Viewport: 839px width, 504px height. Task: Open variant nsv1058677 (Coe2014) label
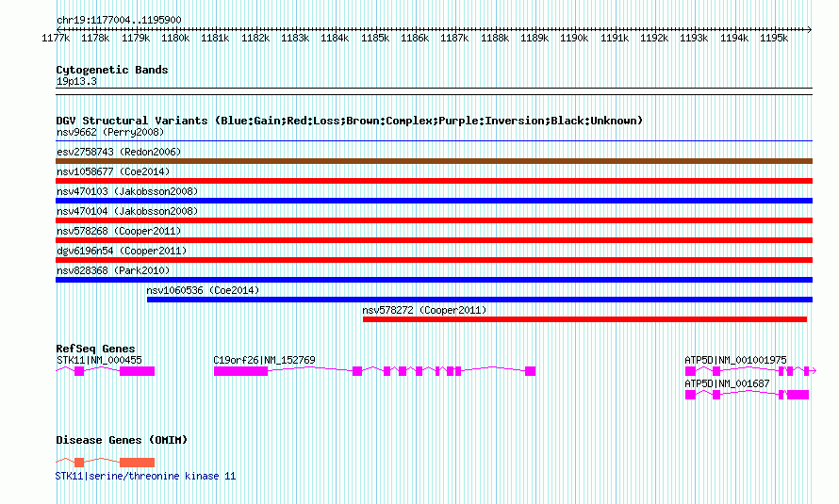[x=113, y=171]
